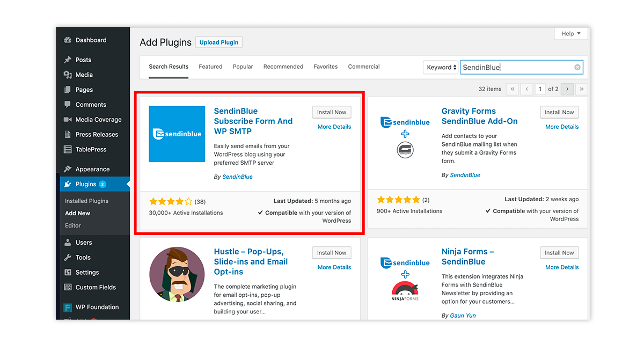The height and width of the screenshot is (337, 644).
Task: Open the Media Coverage menu item
Action: tap(93, 120)
